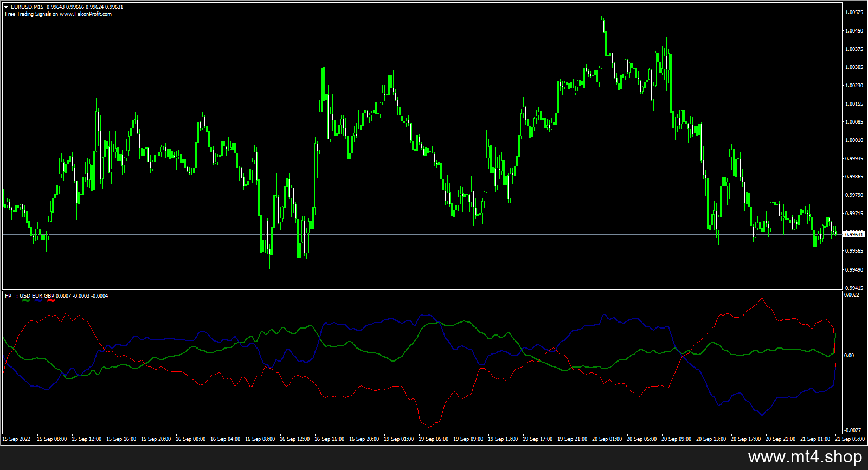Click the FP : USD EUR GBP indicator label
Viewport: 868px width, 470px height.
[30, 295]
